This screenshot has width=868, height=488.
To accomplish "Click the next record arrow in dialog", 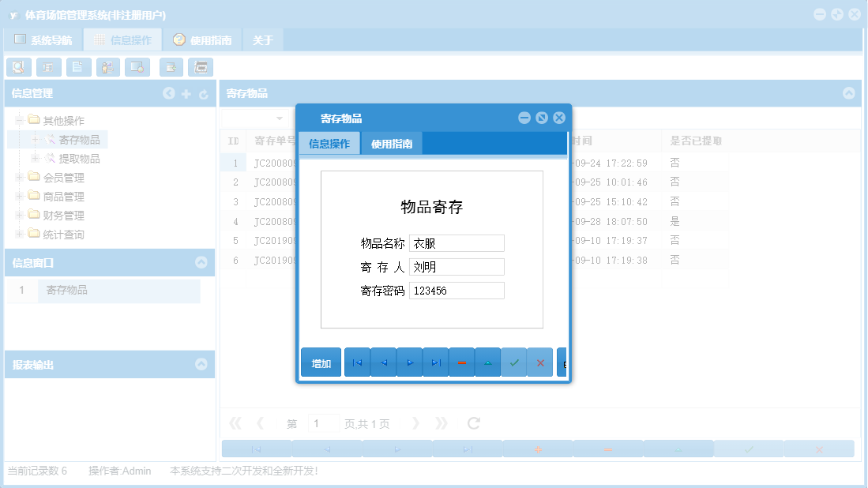I will (409, 362).
